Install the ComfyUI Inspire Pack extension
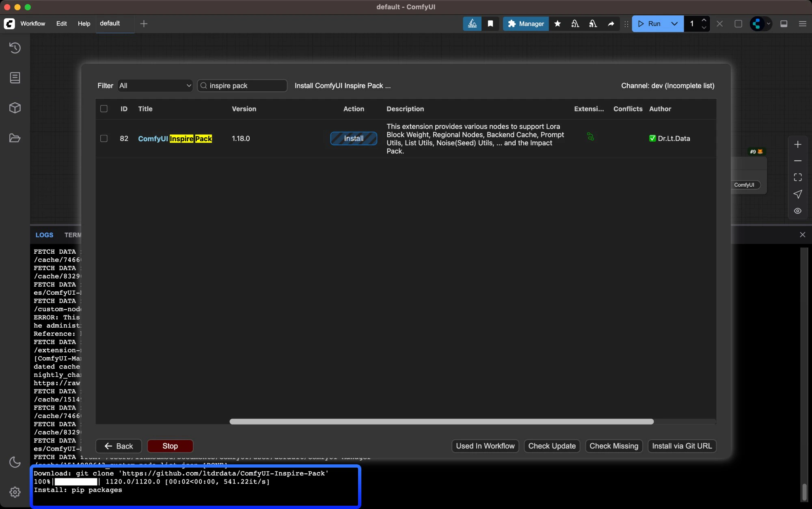This screenshot has height=509, width=812. [354, 138]
